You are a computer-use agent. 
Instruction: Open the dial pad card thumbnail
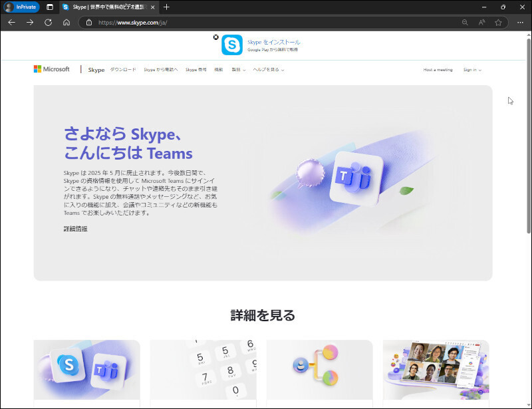pyautogui.click(x=203, y=370)
